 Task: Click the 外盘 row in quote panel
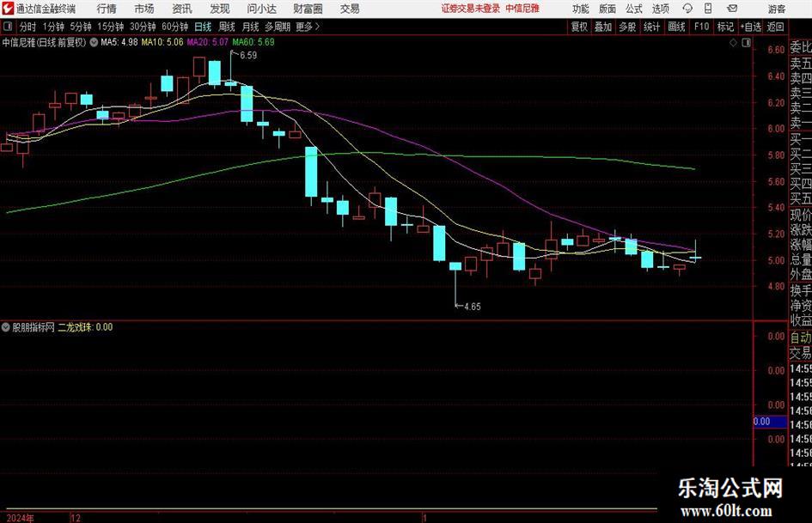pyautogui.click(x=801, y=275)
